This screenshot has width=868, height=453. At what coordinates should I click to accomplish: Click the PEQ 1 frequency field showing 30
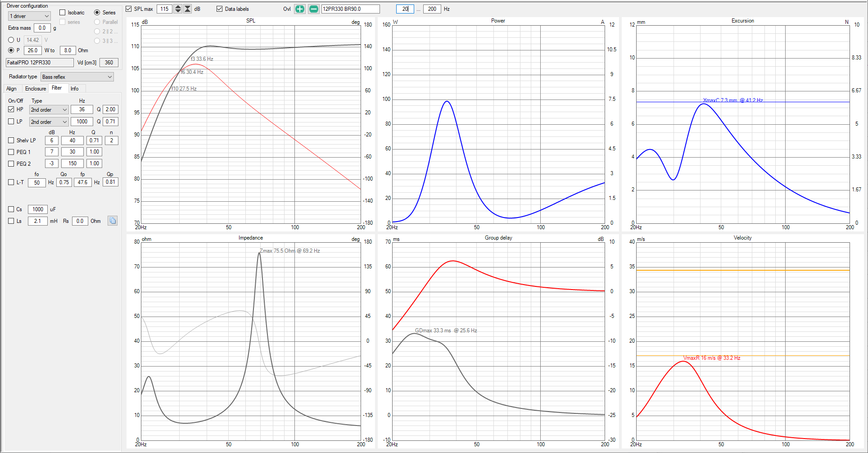[72, 152]
